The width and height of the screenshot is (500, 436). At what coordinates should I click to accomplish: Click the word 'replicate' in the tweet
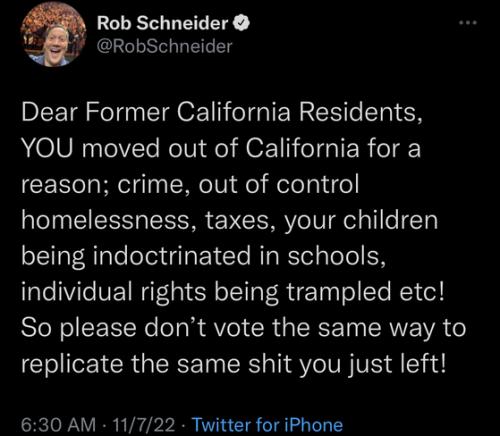(72, 365)
